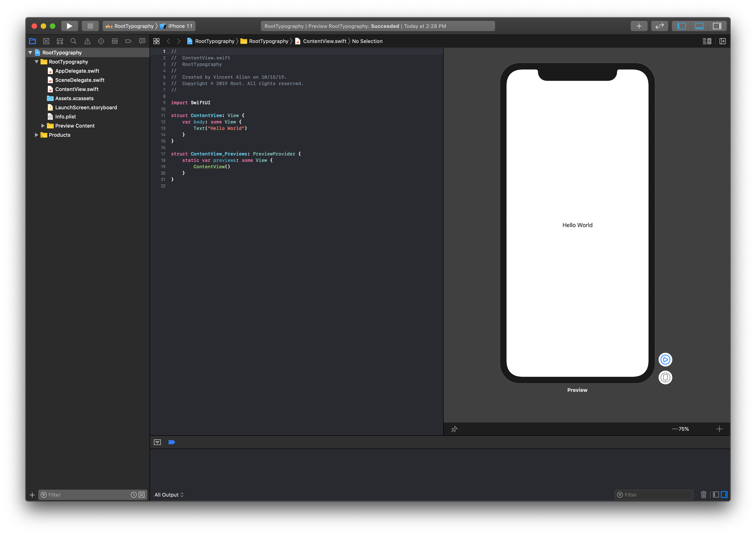Add a new file with the navigator plus
The height and width of the screenshot is (535, 756).
click(x=32, y=495)
